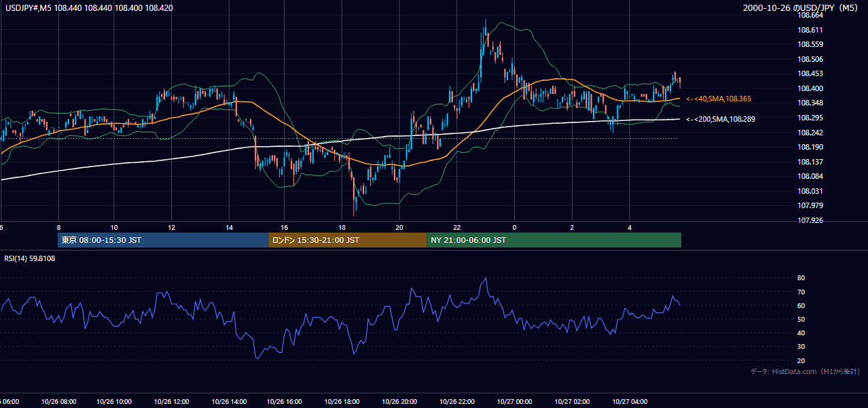868x408 pixels.
Task: Click the RSI 40 level label
Action: pos(801,333)
